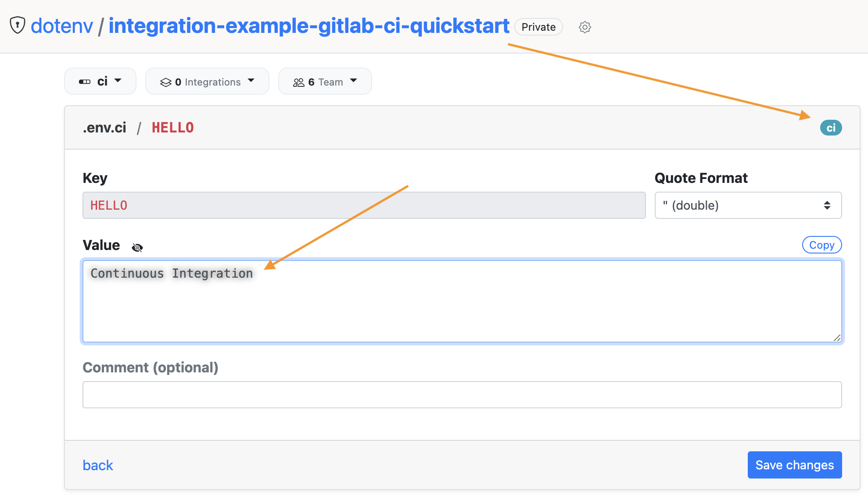
Task: Click the dotenv shield logo icon
Action: pyautogui.click(x=18, y=25)
